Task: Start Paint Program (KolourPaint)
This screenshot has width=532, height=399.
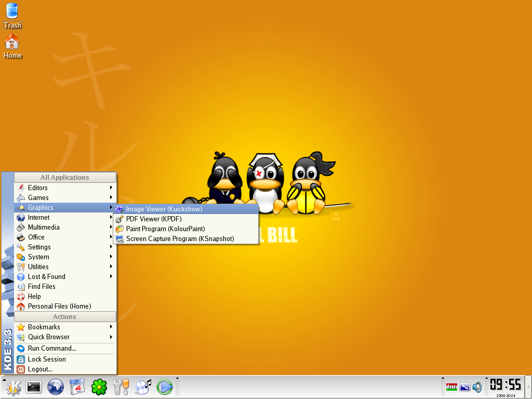Action: coord(186,229)
